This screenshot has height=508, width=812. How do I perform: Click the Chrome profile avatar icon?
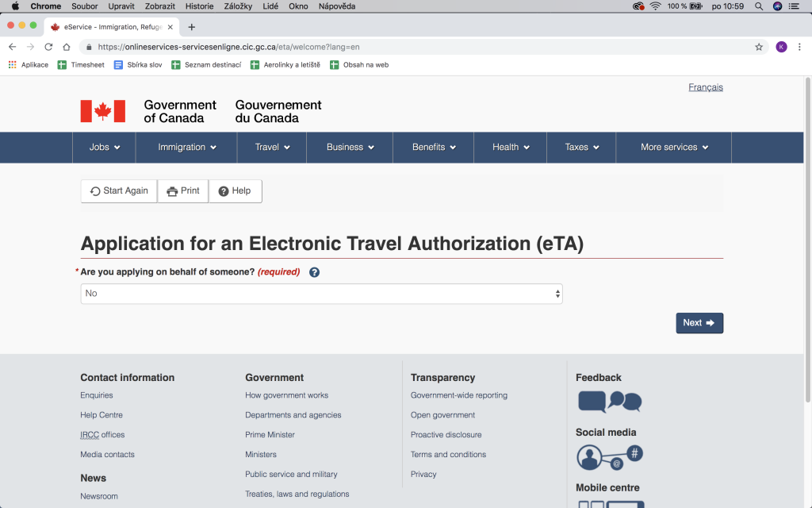[x=781, y=47]
